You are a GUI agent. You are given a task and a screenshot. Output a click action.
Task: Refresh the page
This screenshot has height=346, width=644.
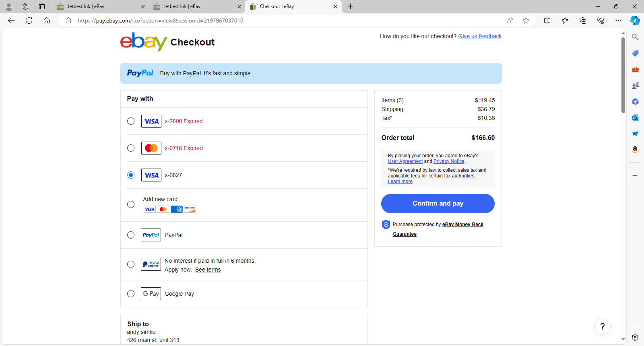[29, 21]
